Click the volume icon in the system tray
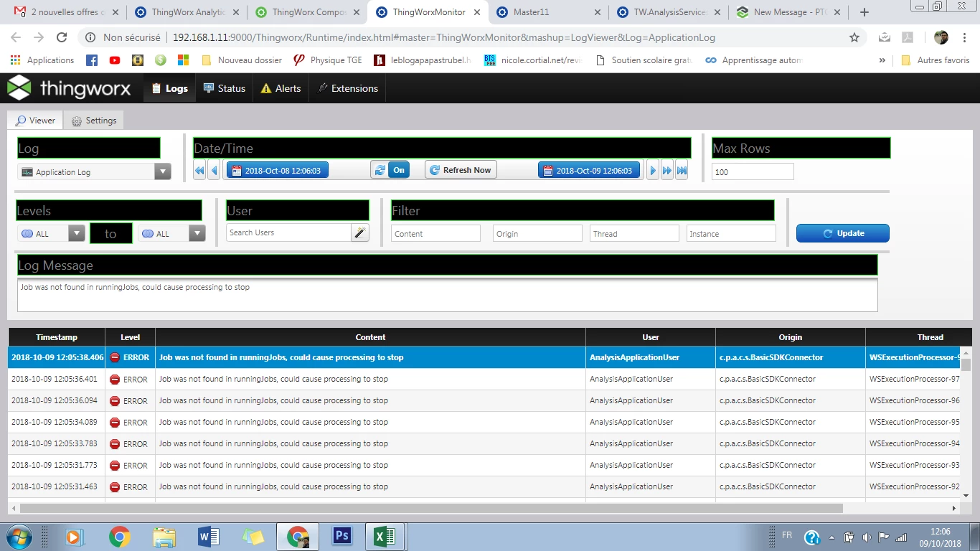 tap(867, 537)
